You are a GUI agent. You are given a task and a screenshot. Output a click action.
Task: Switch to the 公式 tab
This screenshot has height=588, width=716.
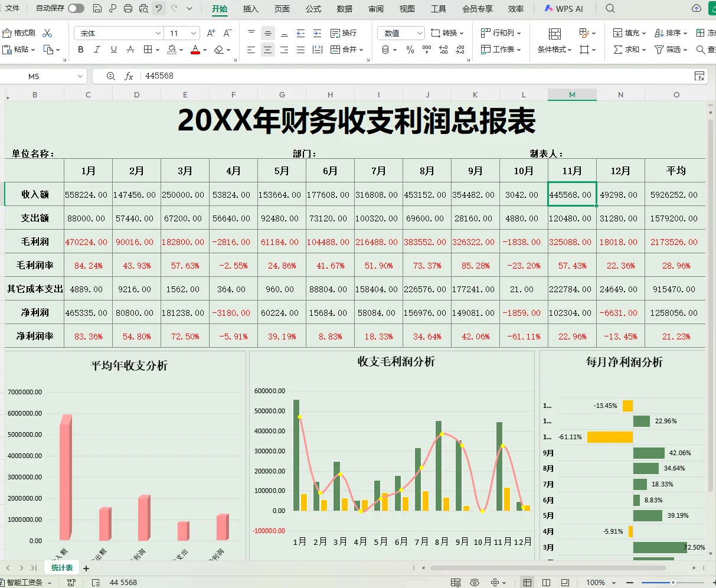pyautogui.click(x=313, y=9)
